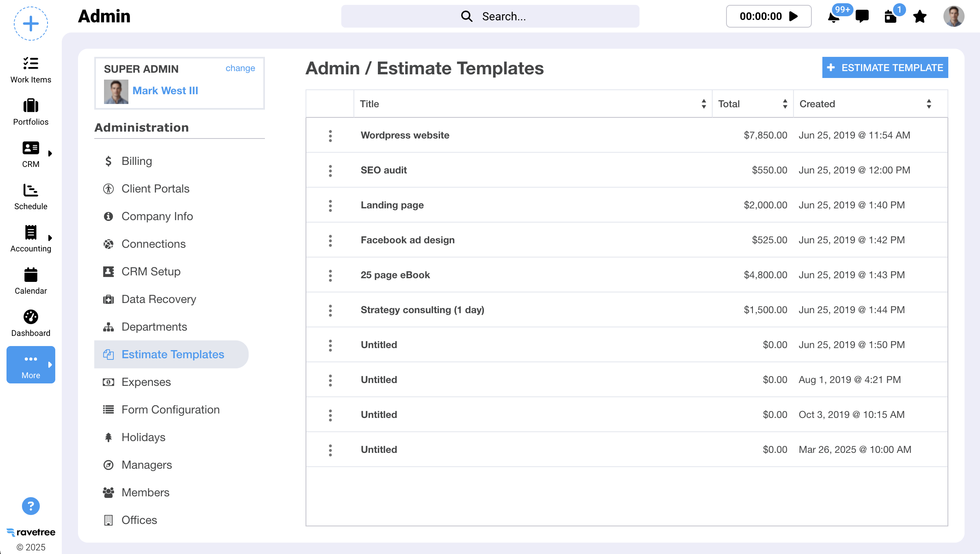Expand the Accounting submenu arrow

point(50,238)
